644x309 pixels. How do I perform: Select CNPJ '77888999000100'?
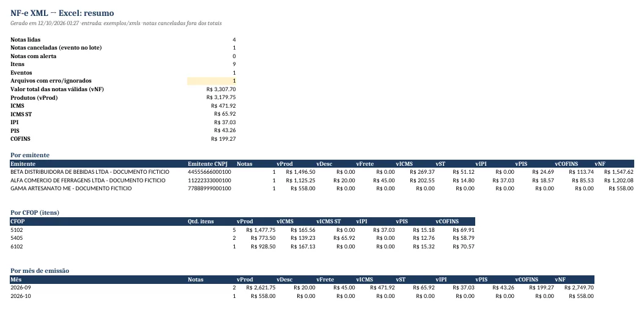coord(209,188)
